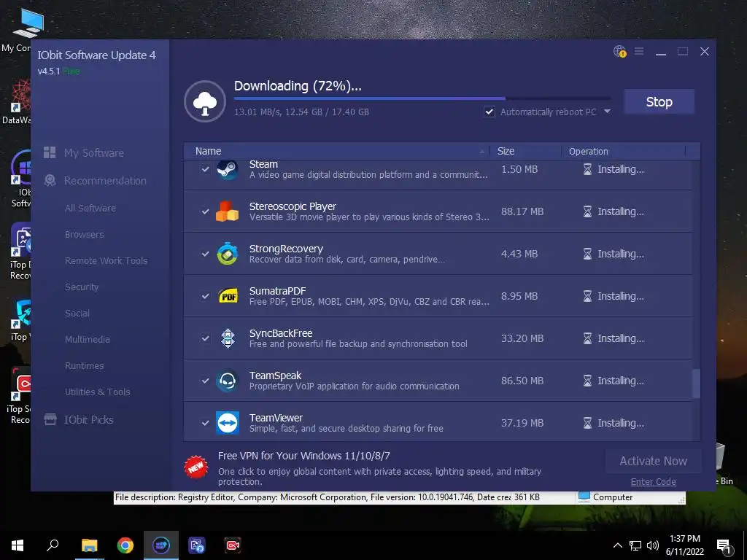Uncheck the Stereoscopic Player checkbox
This screenshot has height=560, width=747.
point(205,211)
